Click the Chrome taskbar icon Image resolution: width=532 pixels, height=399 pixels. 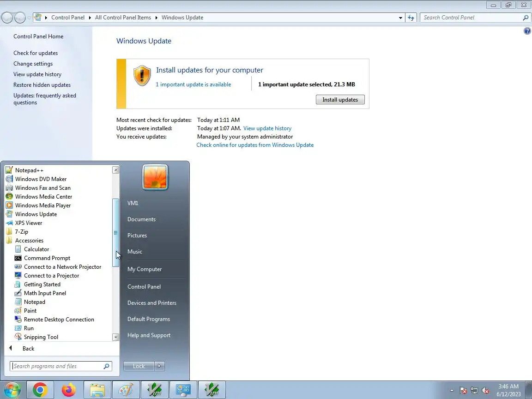click(x=40, y=390)
